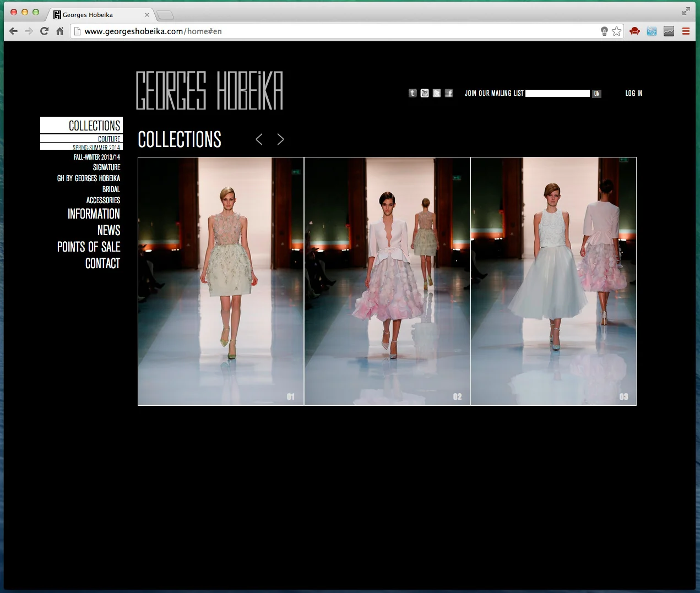
Task: Select Couture submenu item
Action: (x=82, y=139)
